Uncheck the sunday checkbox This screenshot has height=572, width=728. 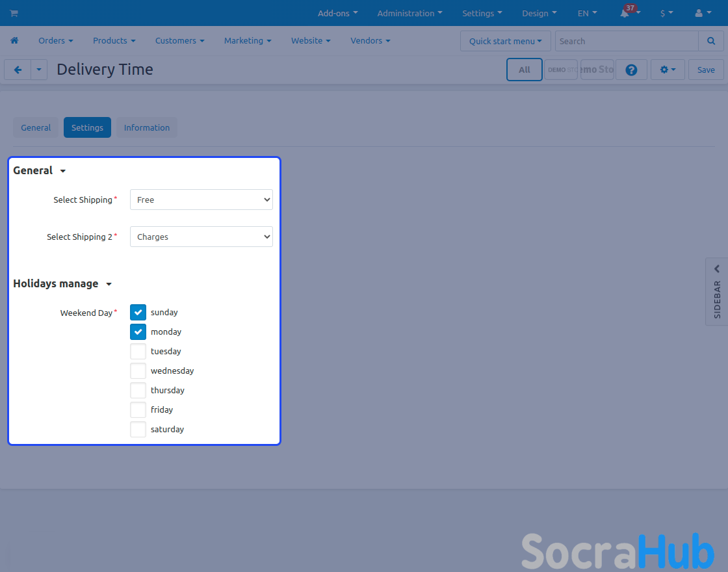coord(138,313)
